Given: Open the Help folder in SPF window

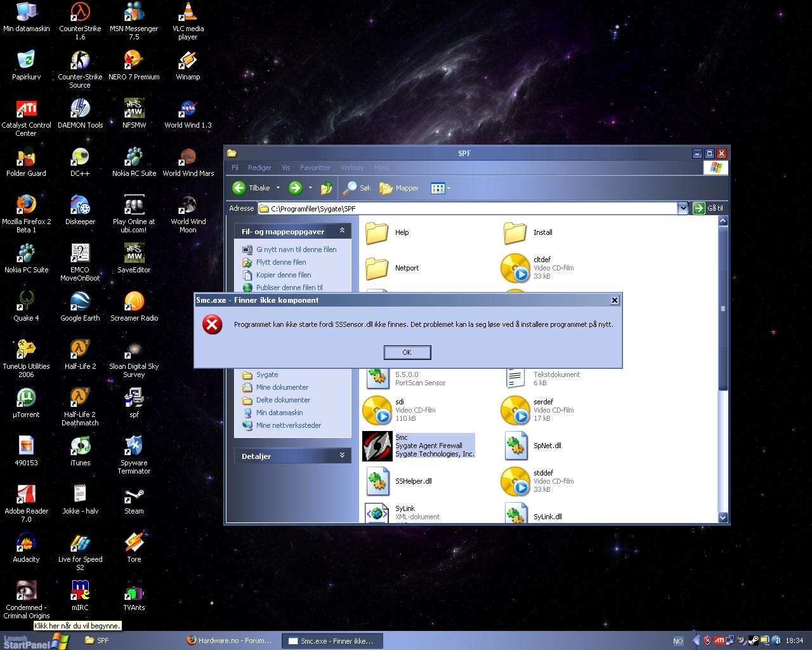Looking at the screenshot, I should (388, 232).
